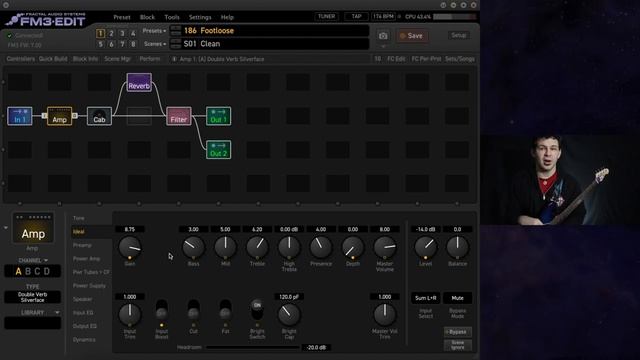Toggle the Bright Switch off
Screen dimensions: 640x360
[257, 310]
